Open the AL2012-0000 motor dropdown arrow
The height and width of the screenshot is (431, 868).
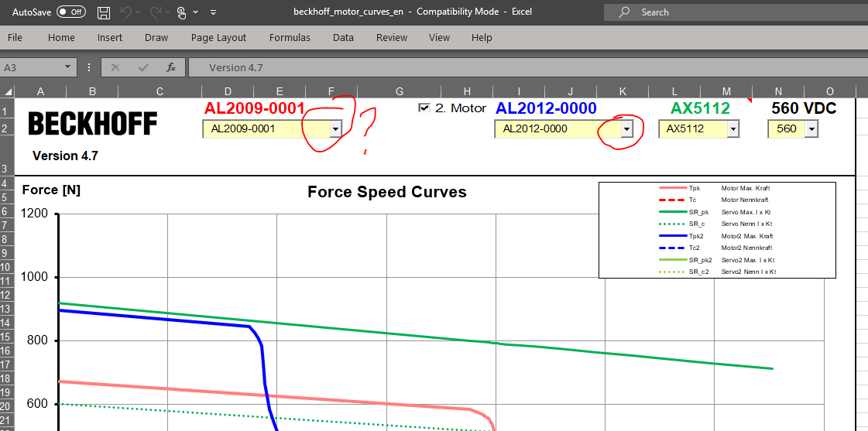point(626,129)
